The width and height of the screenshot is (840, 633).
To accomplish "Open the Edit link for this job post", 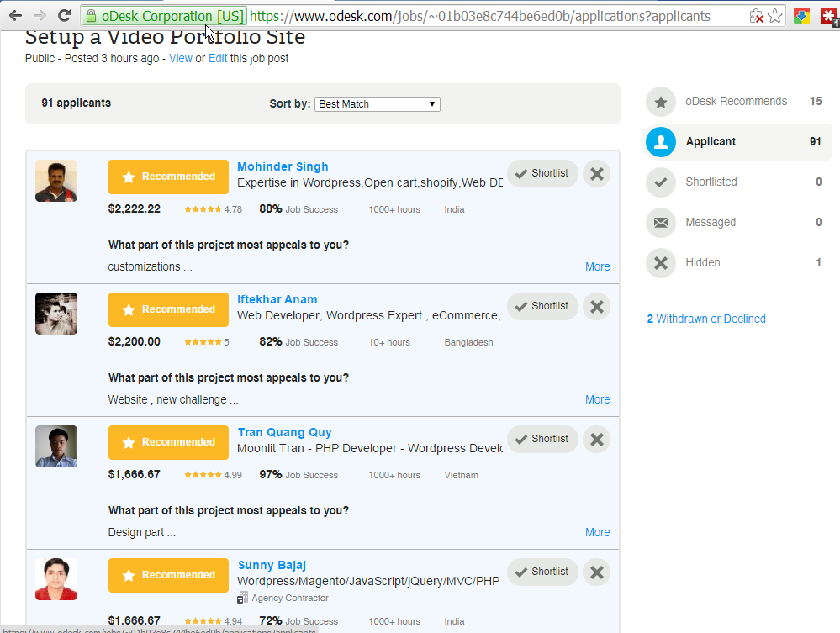I will [x=218, y=58].
